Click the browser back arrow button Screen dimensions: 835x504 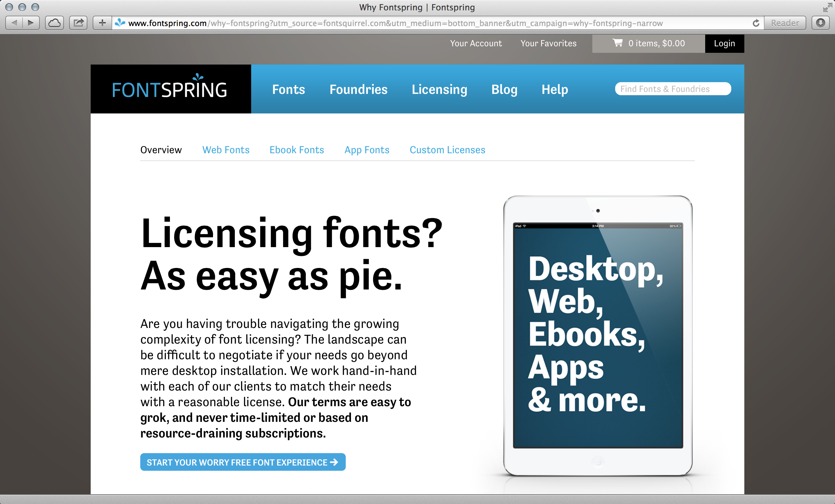[x=14, y=23]
